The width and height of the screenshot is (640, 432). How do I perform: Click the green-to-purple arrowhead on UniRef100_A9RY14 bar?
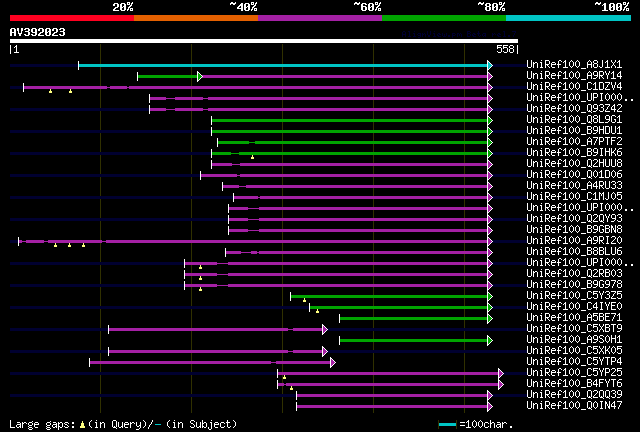[x=200, y=76]
